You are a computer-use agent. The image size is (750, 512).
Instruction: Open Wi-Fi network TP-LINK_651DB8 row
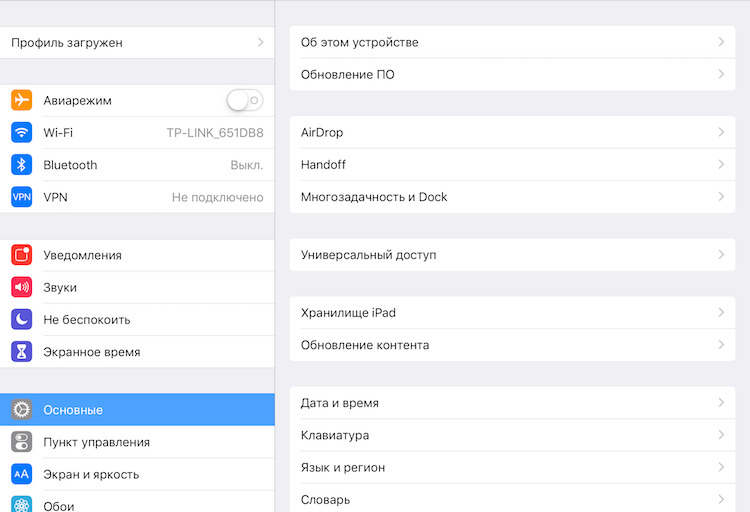coord(137,133)
